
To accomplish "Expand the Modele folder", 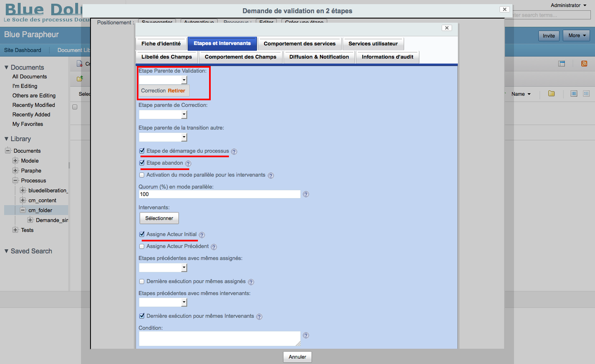I will pyautogui.click(x=15, y=161).
